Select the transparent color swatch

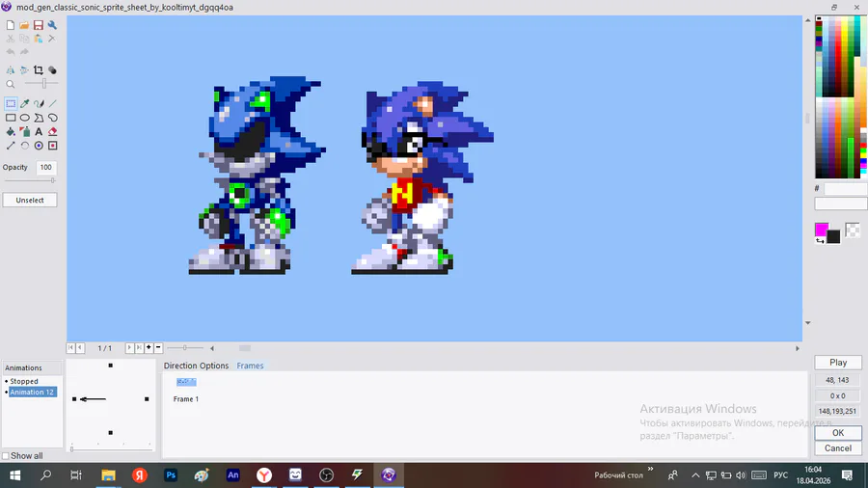point(853,230)
